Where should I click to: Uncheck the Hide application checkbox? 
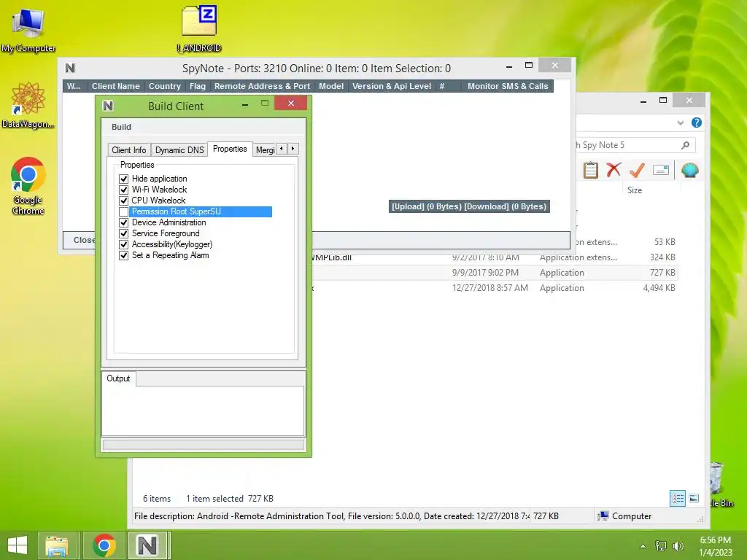click(x=124, y=179)
